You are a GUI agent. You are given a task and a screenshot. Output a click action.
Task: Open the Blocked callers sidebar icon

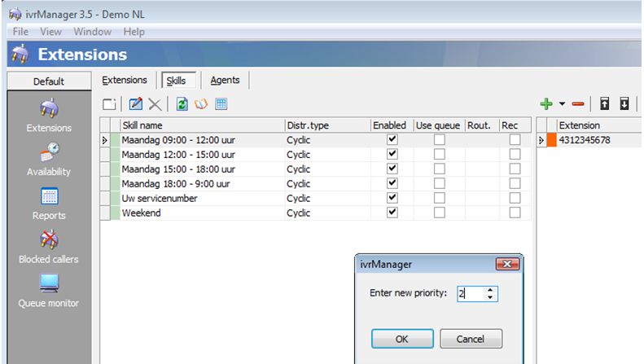click(49, 239)
